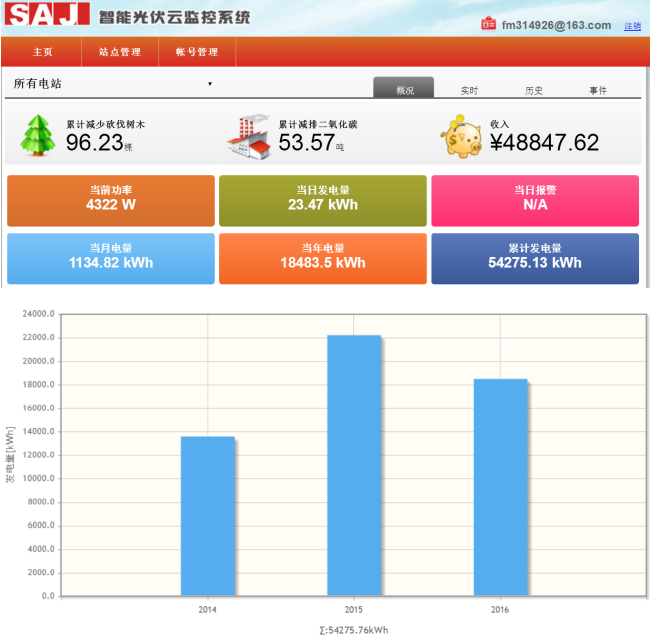Viewport: 651px width, 636px height.
Task: Click the factory CO2 reduction icon
Action: pos(249,137)
